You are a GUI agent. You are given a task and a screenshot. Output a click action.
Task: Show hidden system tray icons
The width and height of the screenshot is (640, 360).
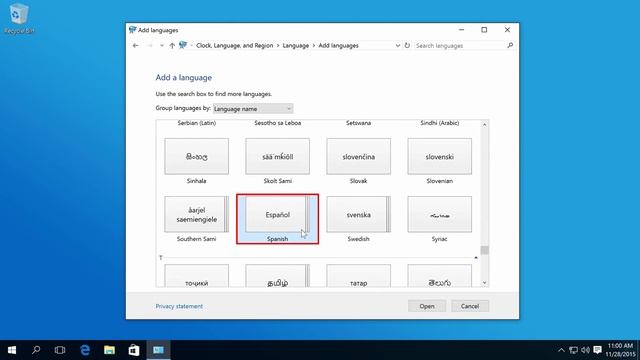(561, 350)
